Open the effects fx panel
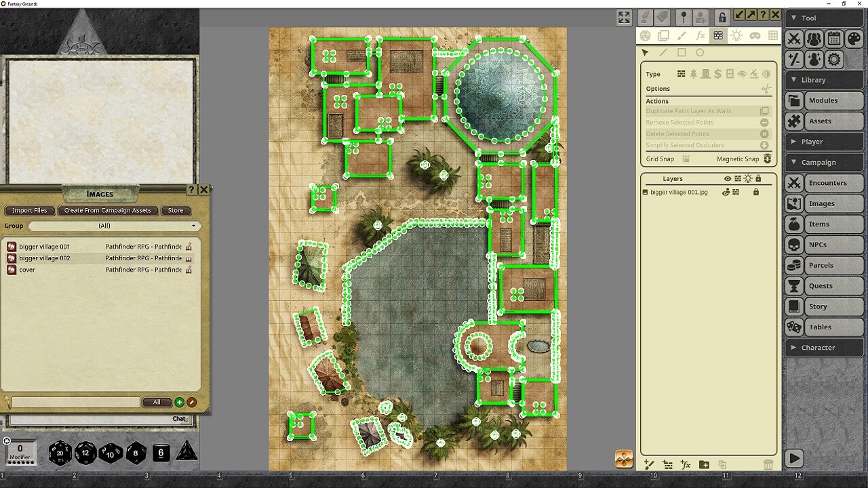 coord(701,35)
